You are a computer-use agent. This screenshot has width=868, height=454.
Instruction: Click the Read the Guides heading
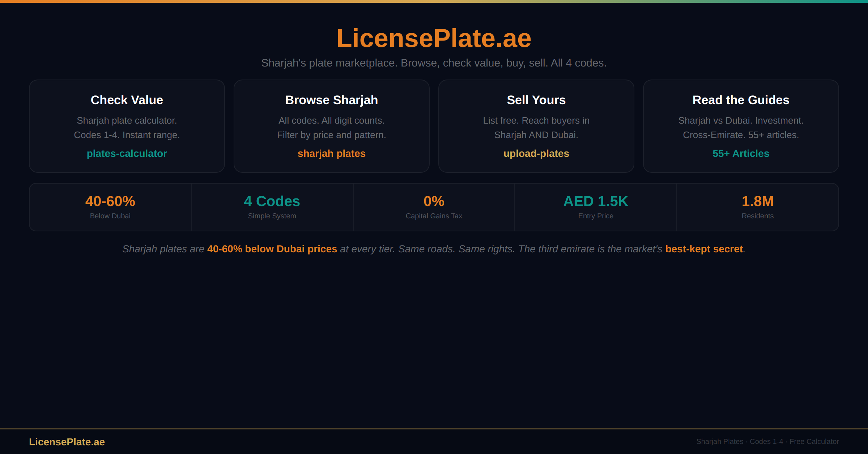(741, 100)
